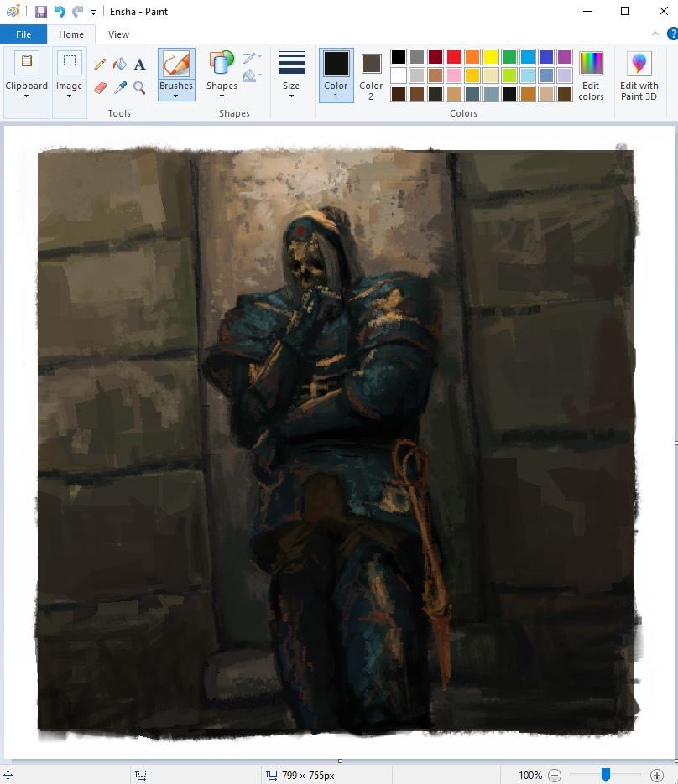Select the Magnifier tool
The width and height of the screenshot is (678, 784).
coord(140,87)
